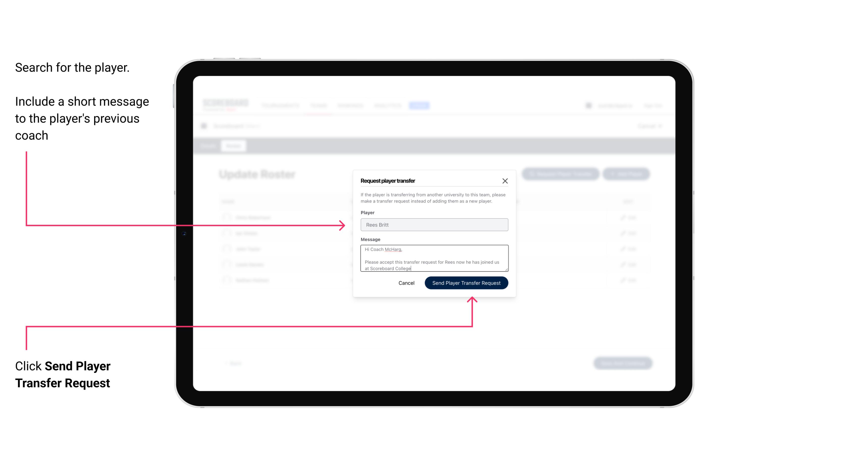
Task: Click Send Player Transfer Request button
Action: [467, 282]
